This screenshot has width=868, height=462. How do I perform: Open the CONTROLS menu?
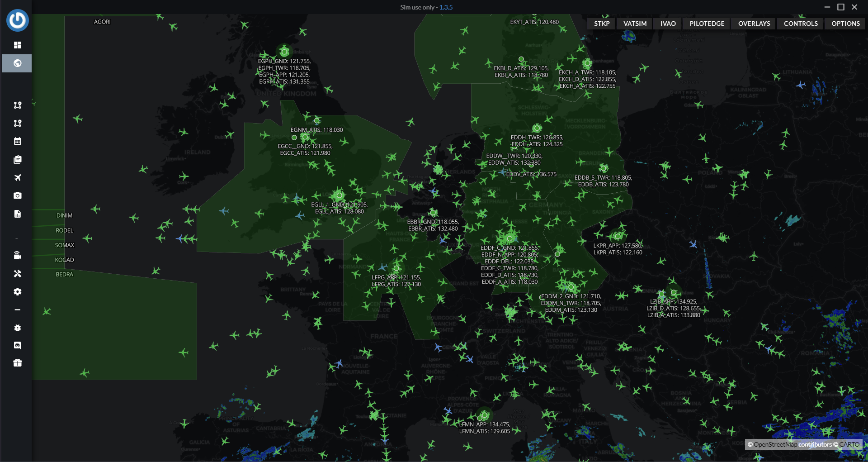[x=799, y=24]
